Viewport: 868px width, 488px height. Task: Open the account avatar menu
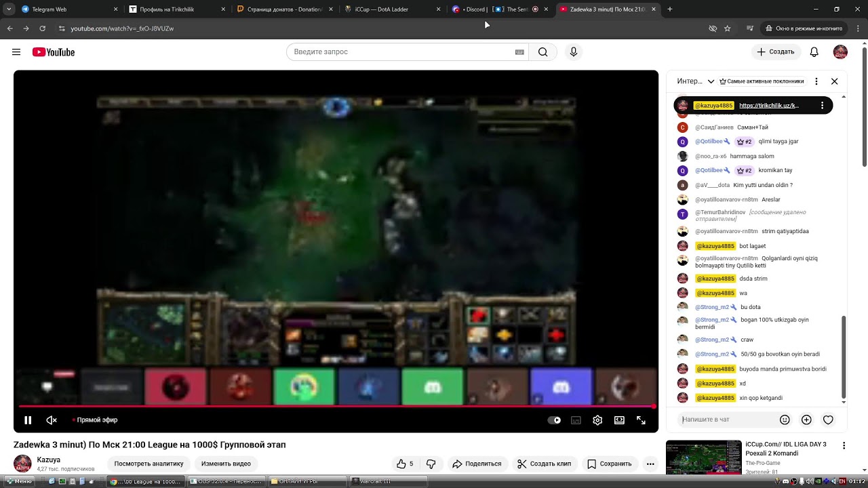coord(840,52)
